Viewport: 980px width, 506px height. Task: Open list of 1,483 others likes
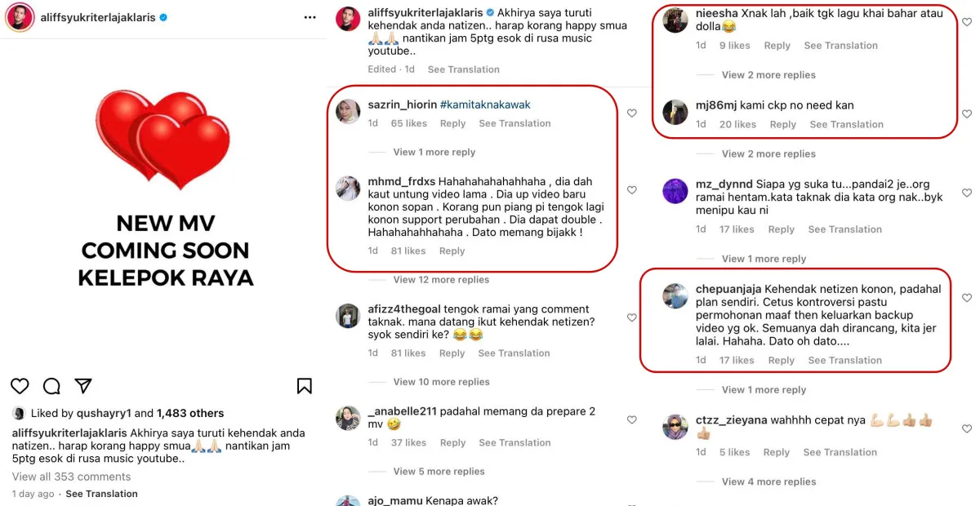190,414
